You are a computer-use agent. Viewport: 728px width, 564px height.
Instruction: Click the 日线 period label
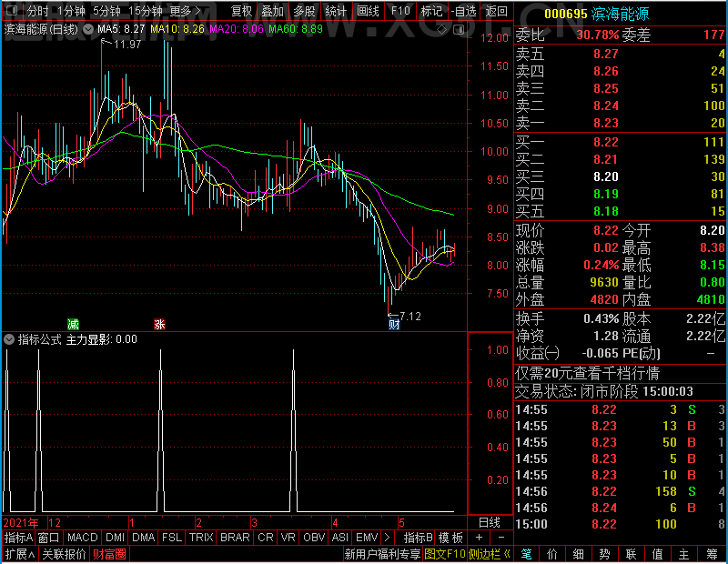[x=490, y=523]
